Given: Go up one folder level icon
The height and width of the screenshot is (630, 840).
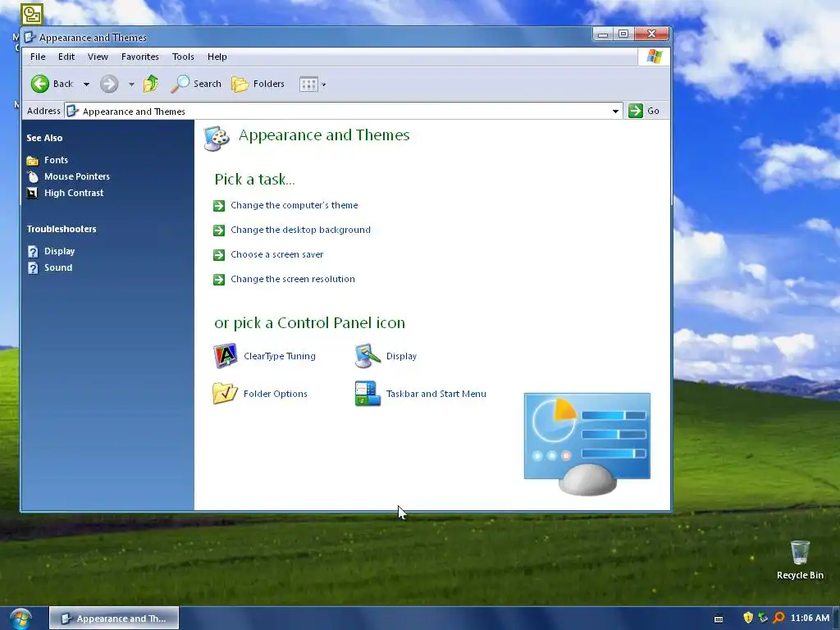Looking at the screenshot, I should coord(151,84).
